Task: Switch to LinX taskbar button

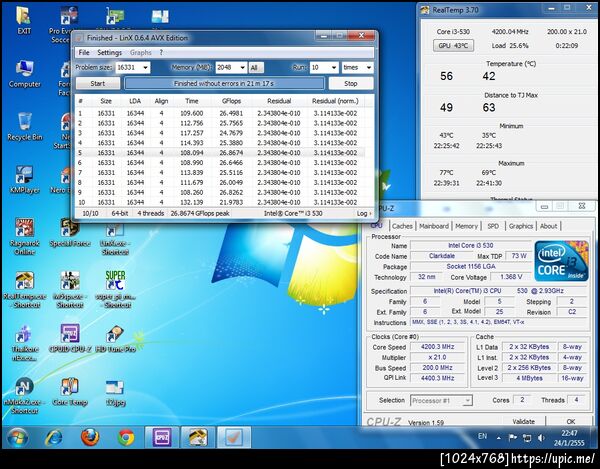Action: tap(234, 437)
